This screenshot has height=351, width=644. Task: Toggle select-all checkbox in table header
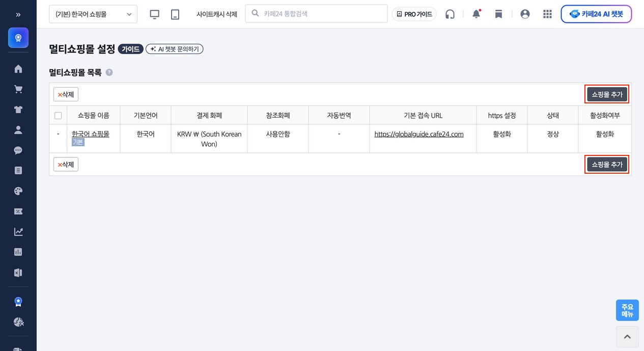[x=58, y=116]
